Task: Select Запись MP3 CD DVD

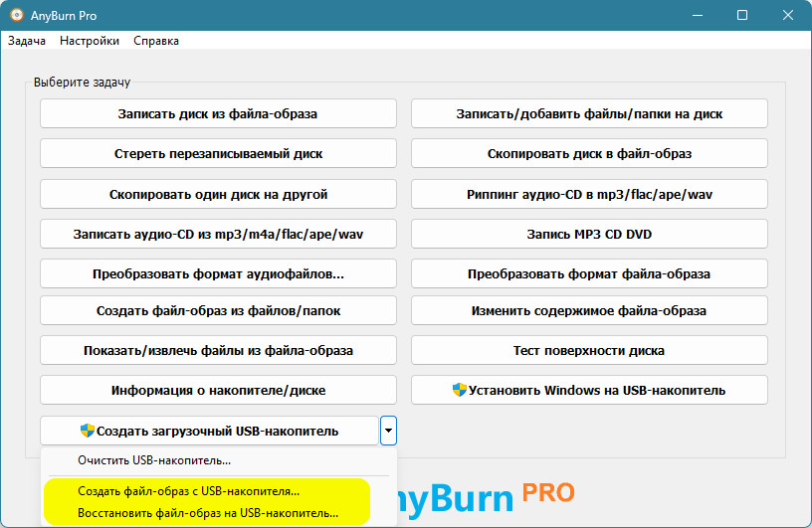Action: coord(589,234)
